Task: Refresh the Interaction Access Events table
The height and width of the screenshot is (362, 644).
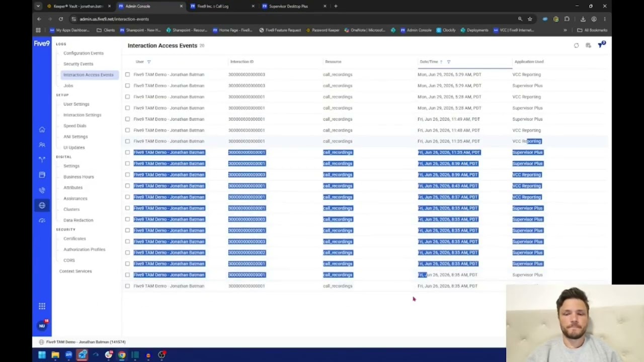Action: click(x=576, y=46)
